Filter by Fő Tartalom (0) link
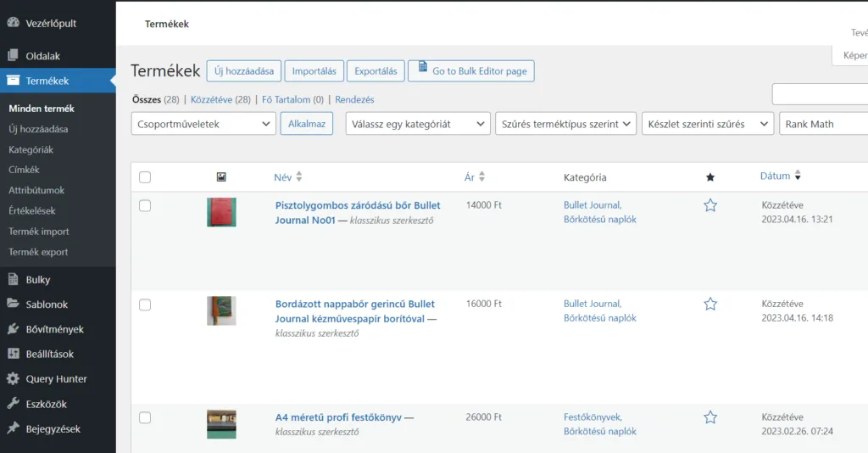868x453 pixels. [292, 100]
